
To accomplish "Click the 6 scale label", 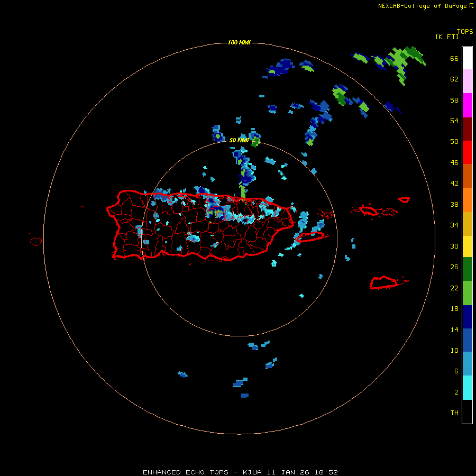I will point(456,371).
